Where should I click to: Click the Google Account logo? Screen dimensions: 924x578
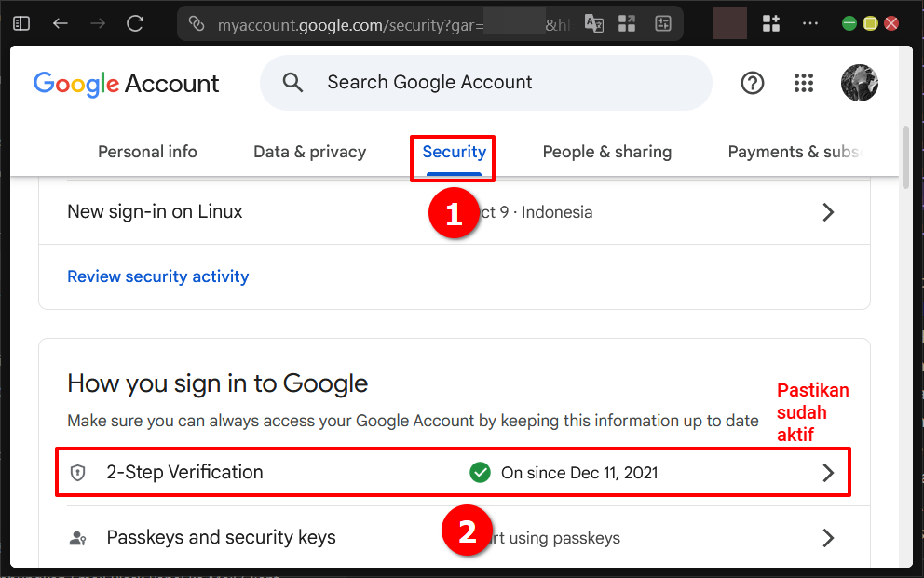click(x=126, y=83)
